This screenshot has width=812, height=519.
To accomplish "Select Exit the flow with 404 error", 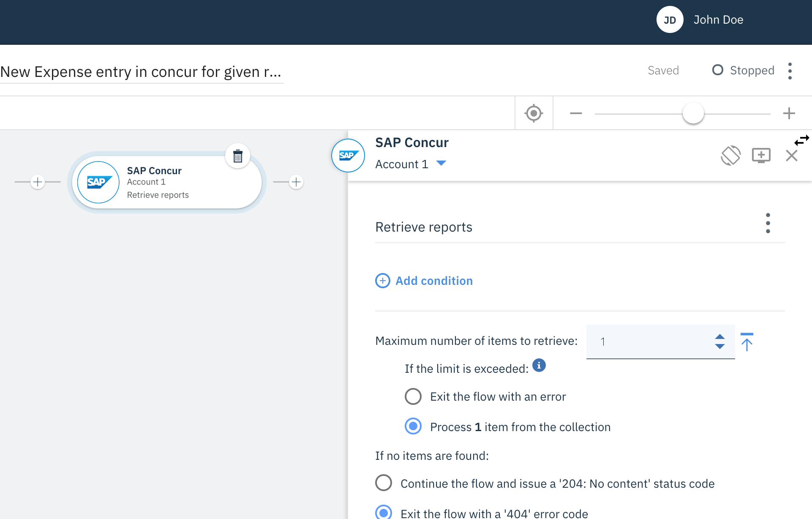I will tap(384, 513).
